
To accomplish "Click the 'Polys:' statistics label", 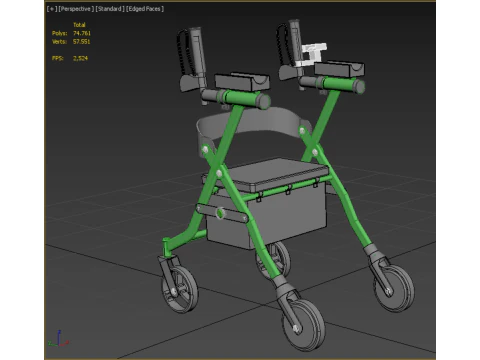I will coord(59,33).
